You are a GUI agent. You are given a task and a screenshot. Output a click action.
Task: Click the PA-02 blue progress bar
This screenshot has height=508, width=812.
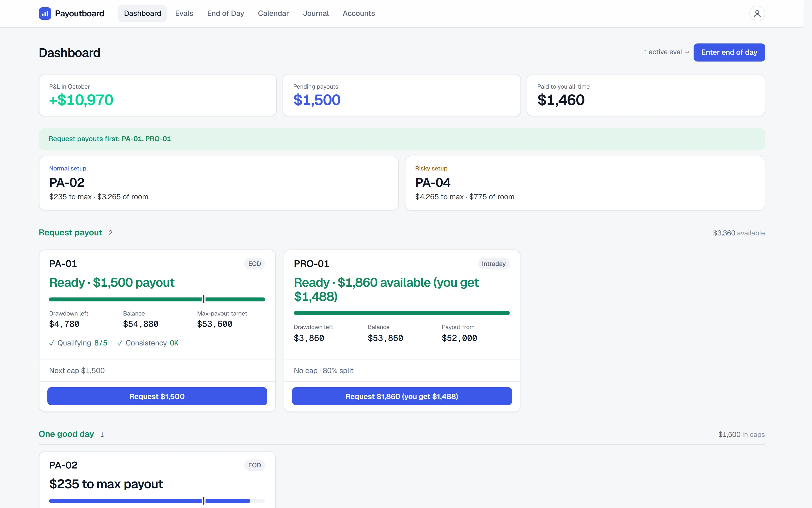point(157,501)
